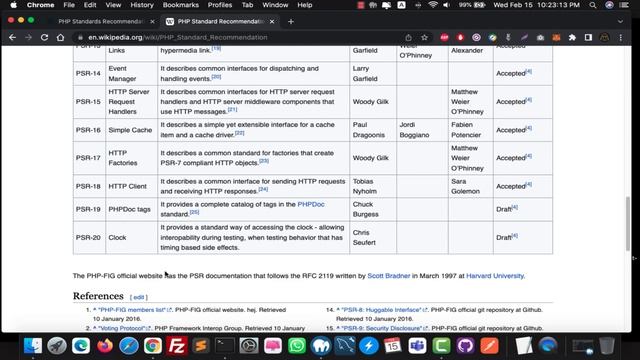Viewport: 640px width, 360px height.
Task: Launch Launchpad from the dock
Action: click(57, 346)
